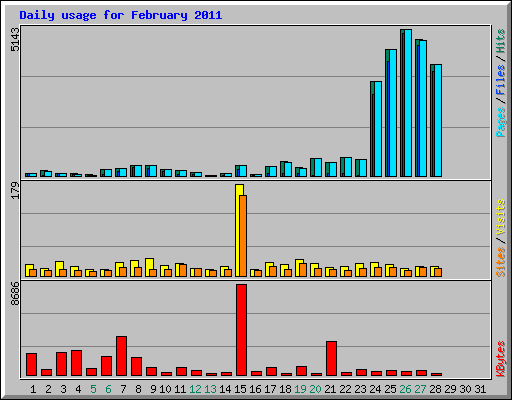The height and width of the screenshot is (400, 512).
Task: Click day 15 on the x-axis
Action: [240, 389]
